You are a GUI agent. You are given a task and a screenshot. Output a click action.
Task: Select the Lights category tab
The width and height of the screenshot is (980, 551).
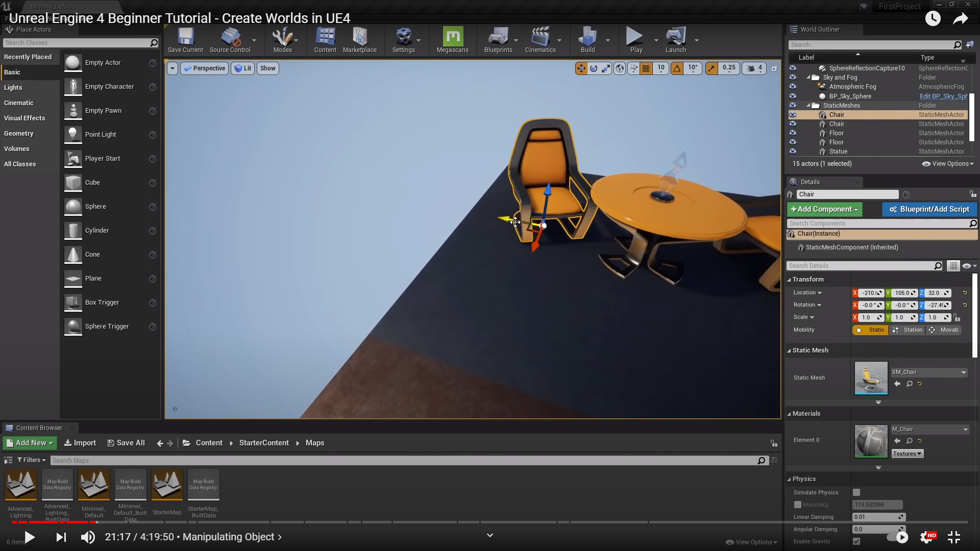tap(13, 88)
